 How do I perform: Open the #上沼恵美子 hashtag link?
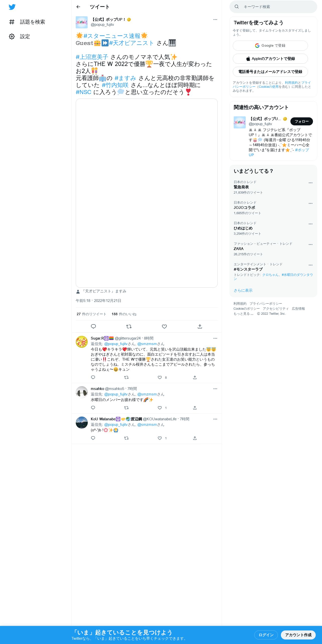coord(92,57)
